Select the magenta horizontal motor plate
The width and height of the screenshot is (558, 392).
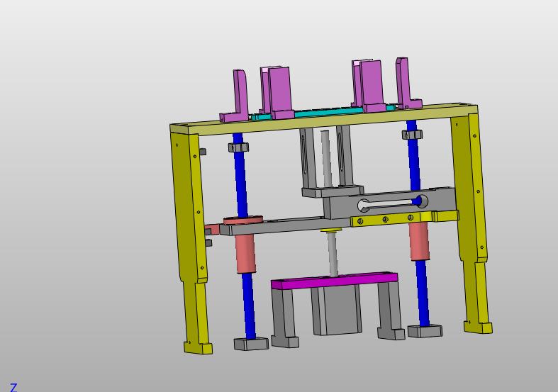pos(335,281)
